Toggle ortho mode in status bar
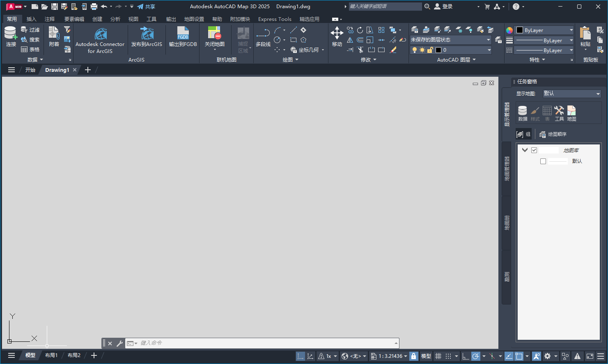The height and width of the screenshot is (364, 608). 466,356
